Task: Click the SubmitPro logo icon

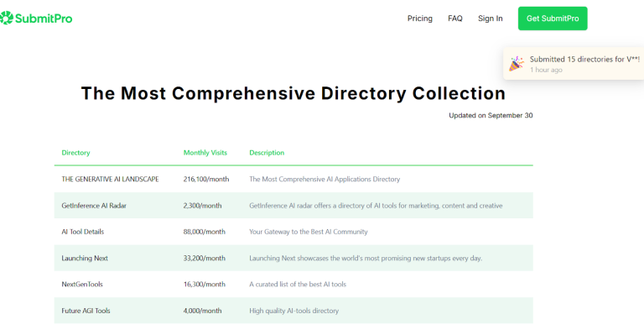Action: tap(7, 18)
